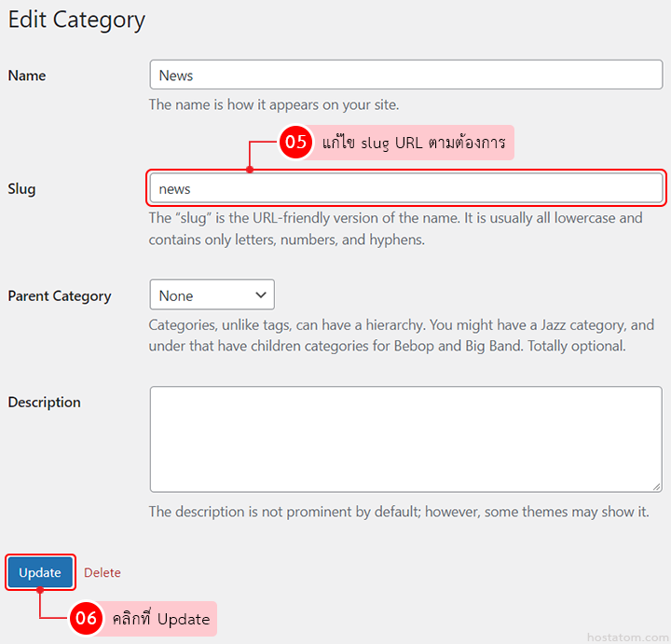Open the Parent Category dropdown
This screenshot has height=644, width=671.
212,295
